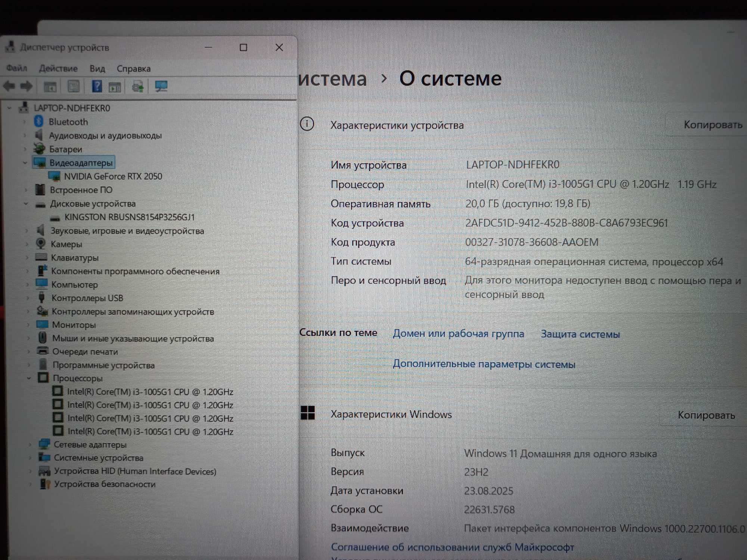
Task: Click the Контроллеры USB connector icon
Action: click(x=42, y=298)
